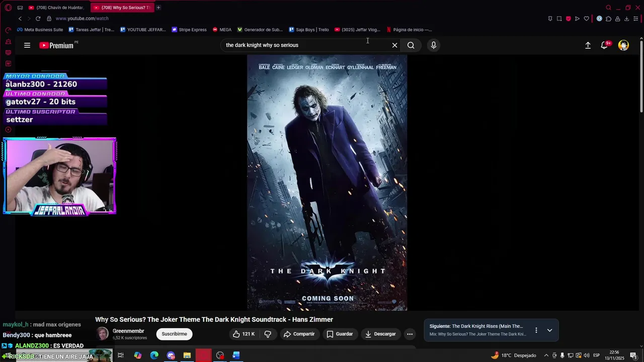The width and height of the screenshot is (644, 362).
Task: Toggle Opera ad blocker shield
Action: [569, 19]
